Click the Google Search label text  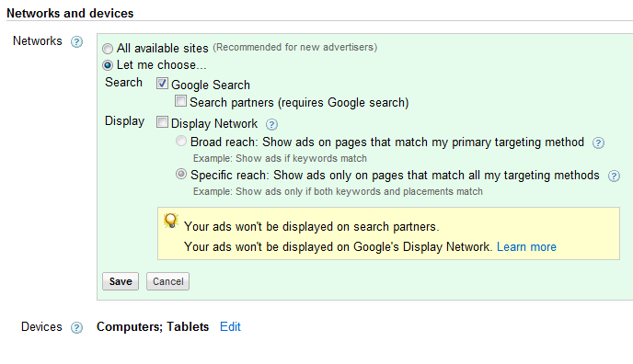point(211,85)
